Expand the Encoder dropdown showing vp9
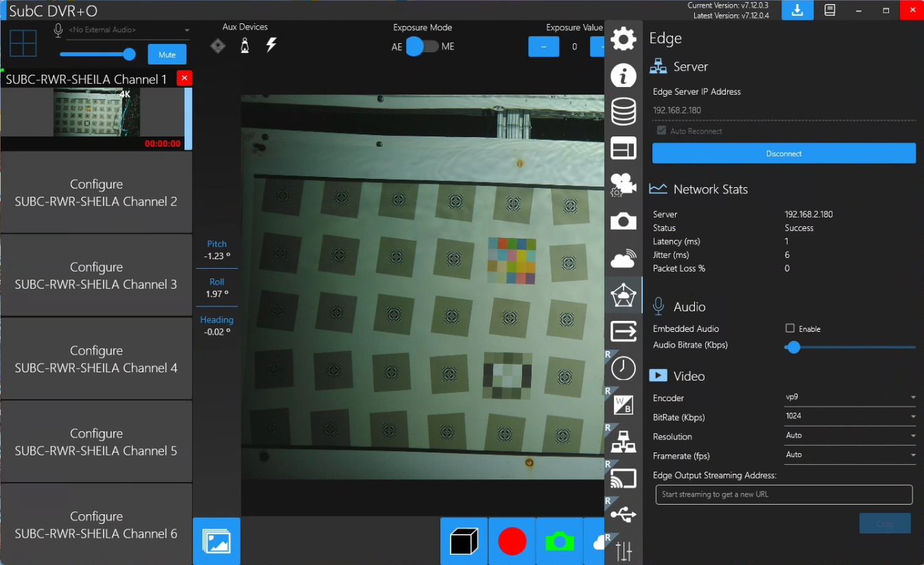 pos(850,398)
